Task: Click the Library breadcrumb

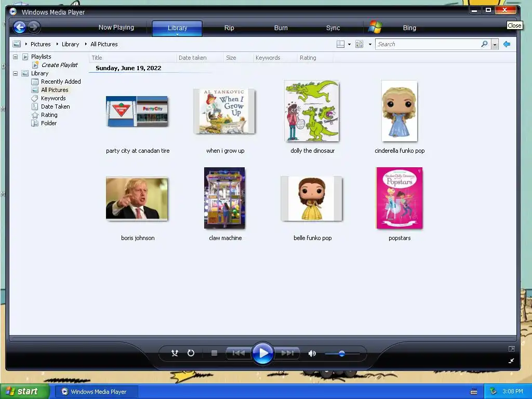Action: pyautogui.click(x=70, y=44)
